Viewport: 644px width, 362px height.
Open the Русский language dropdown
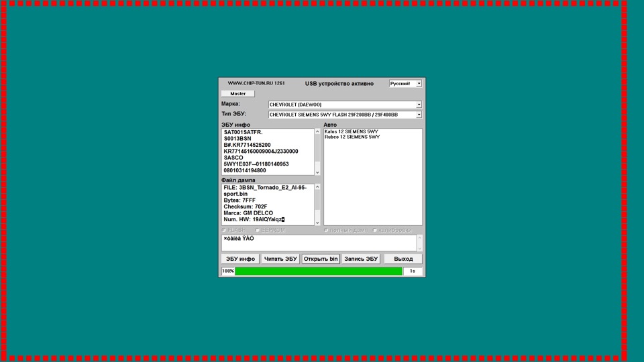(419, 84)
